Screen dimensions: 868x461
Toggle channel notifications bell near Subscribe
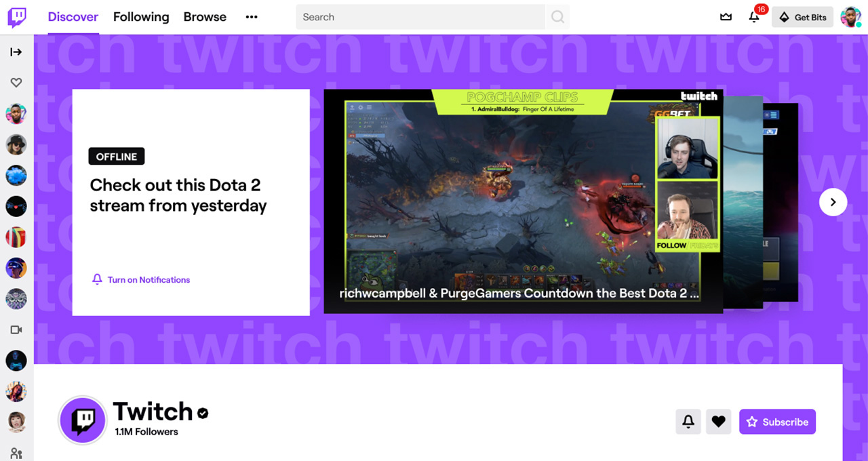688,422
